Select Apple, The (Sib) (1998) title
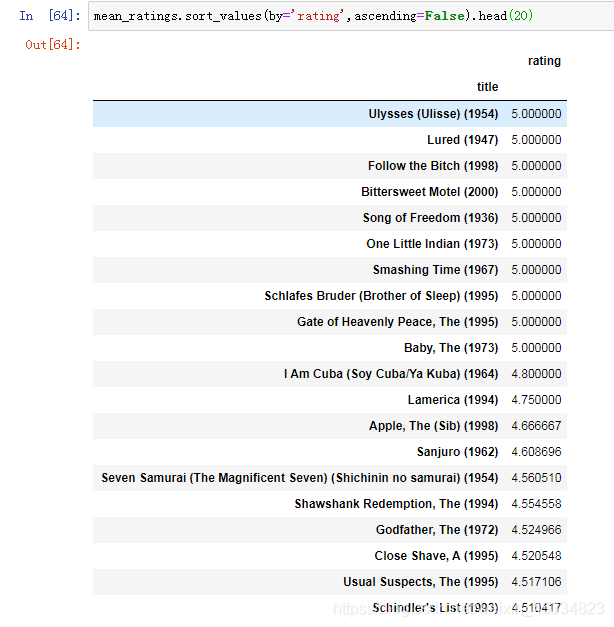The image size is (614, 627). [434, 426]
